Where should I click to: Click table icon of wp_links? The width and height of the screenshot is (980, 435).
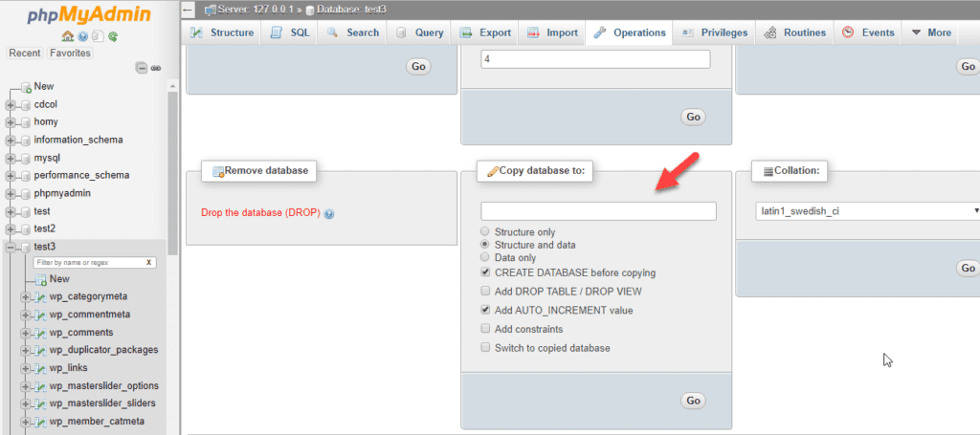pyautogui.click(x=41, y=368)
